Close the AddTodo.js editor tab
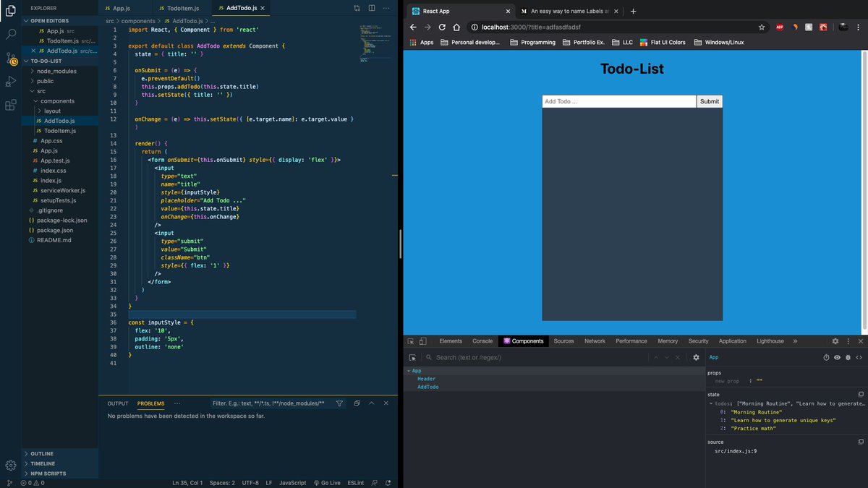 click(x=263, y=8)
